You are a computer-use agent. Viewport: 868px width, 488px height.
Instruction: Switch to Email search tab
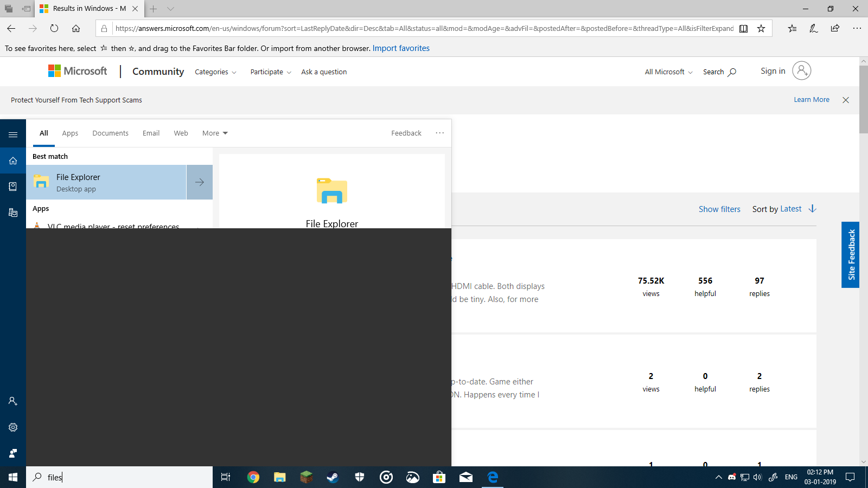pos(151,133)
